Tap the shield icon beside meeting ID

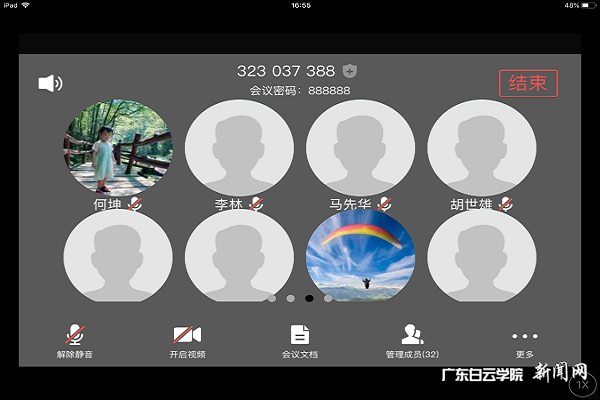point(349,71)
